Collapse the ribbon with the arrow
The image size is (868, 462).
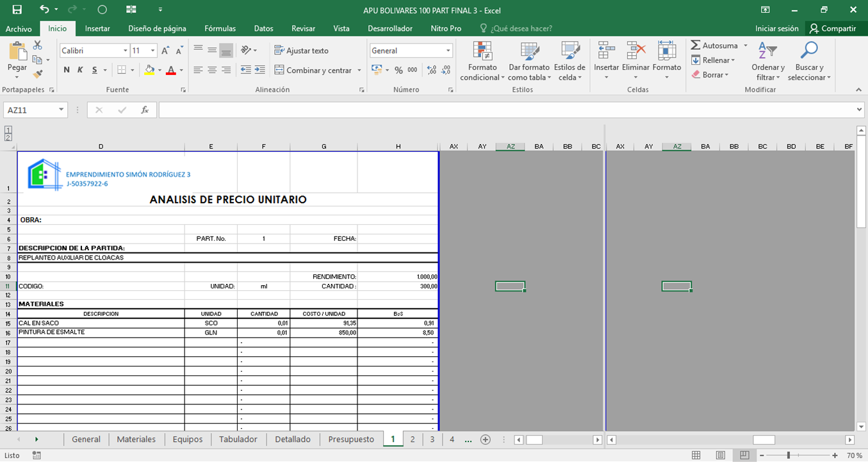(858, 90)
